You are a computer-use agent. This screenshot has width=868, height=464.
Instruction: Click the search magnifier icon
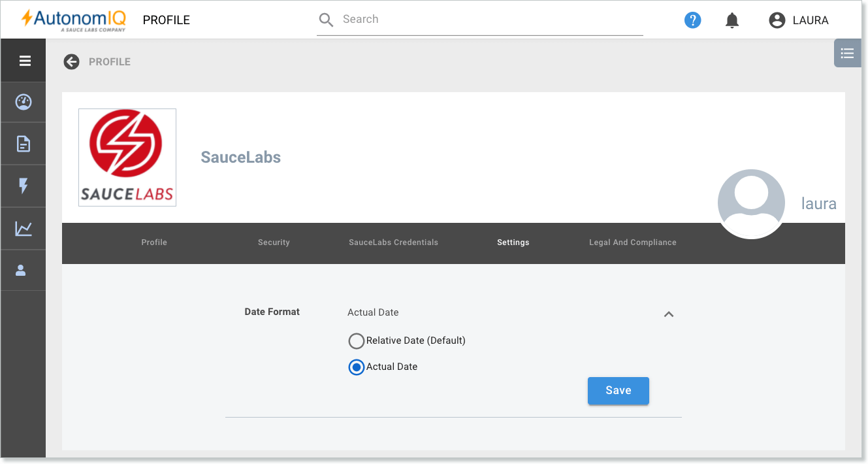tap(326, 20)
